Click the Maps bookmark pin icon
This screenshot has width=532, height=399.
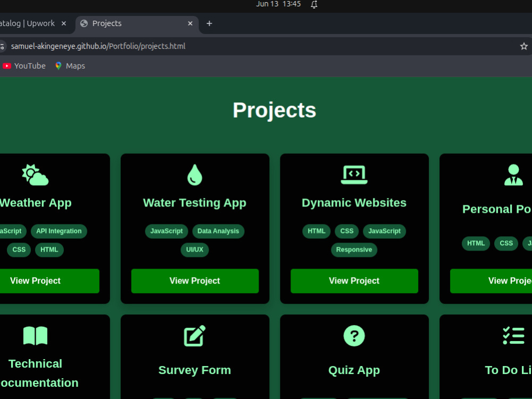coord(59,66)
